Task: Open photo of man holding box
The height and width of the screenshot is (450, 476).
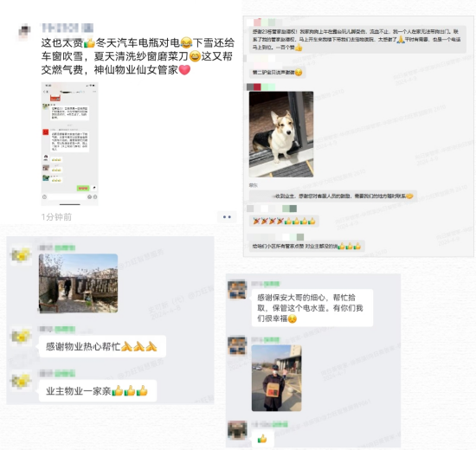Action: coord(277,378)
